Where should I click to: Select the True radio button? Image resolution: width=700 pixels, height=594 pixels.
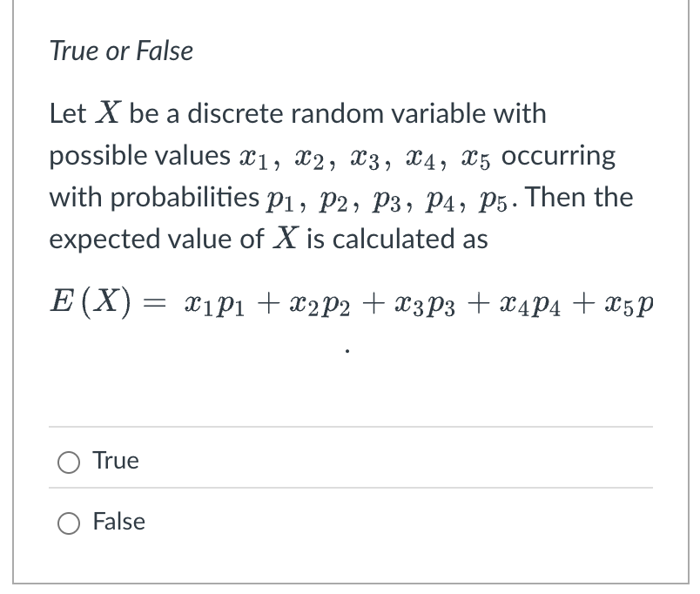click(67, 461)
